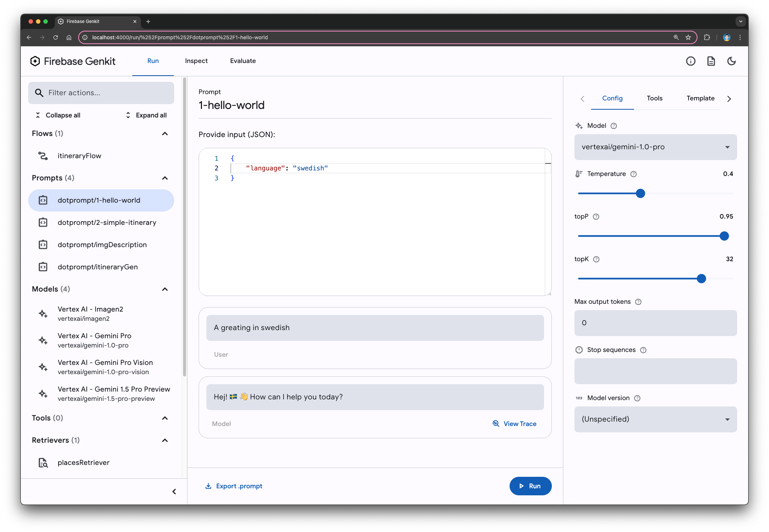The image size is (769, 532).
Task: Collapse all sidebar sections
Action: (x=57, y=115)
